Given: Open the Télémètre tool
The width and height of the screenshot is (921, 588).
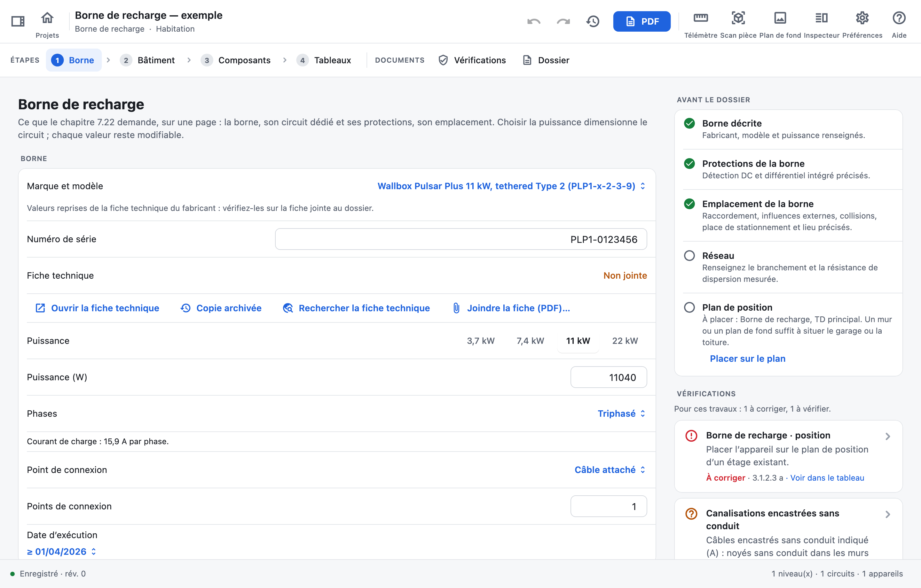Looking at the screenshot, I should (x=701, y=25).
